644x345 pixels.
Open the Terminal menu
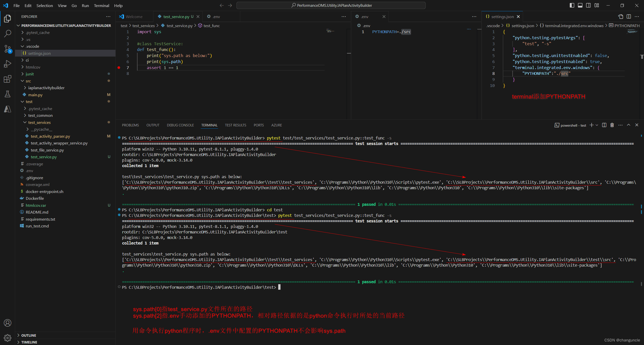tap(101, 6)
